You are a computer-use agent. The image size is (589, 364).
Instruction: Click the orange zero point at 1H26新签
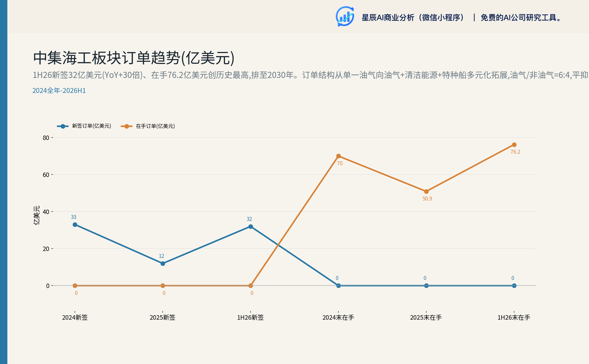coord(251,286)
